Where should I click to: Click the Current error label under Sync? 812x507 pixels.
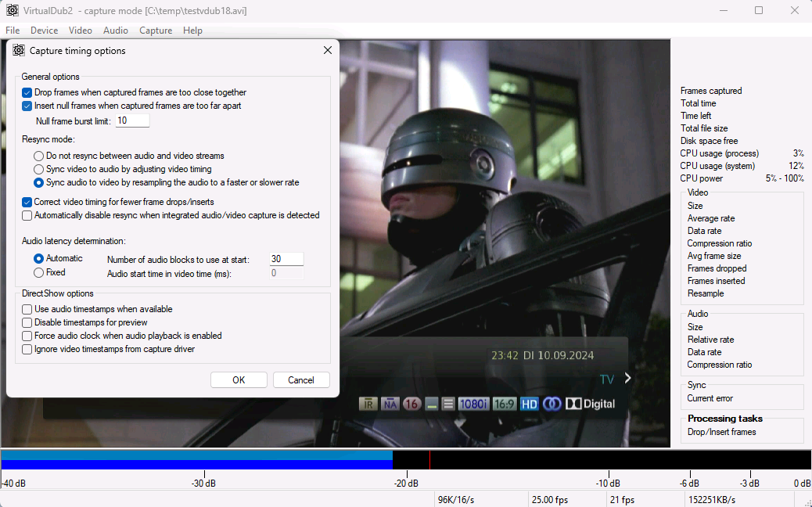(x=710, y=398)
